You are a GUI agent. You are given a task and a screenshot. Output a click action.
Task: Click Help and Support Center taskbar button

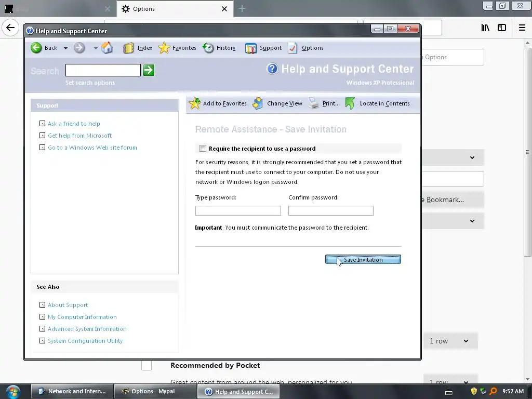[238, 392]
